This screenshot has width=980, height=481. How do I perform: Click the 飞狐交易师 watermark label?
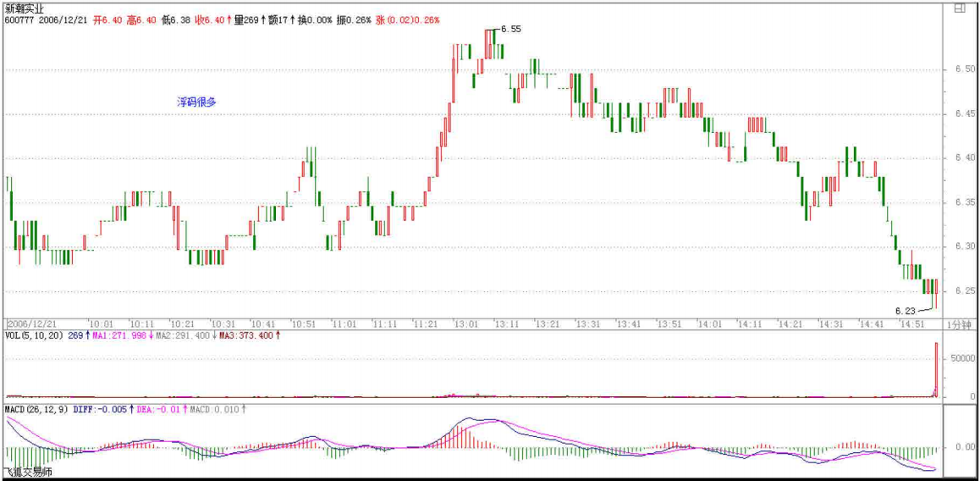click(x=29, y=472)
